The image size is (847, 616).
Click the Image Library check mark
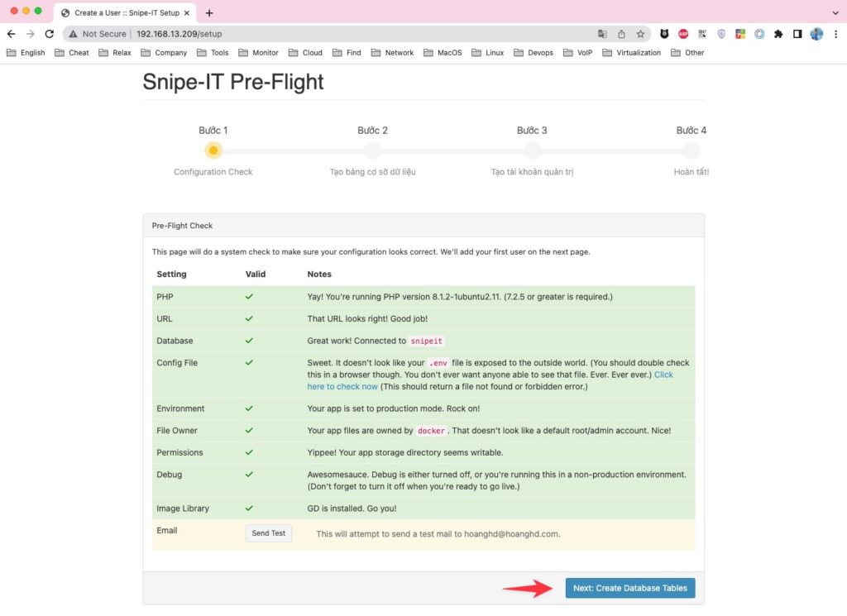(x=249, y=509)
